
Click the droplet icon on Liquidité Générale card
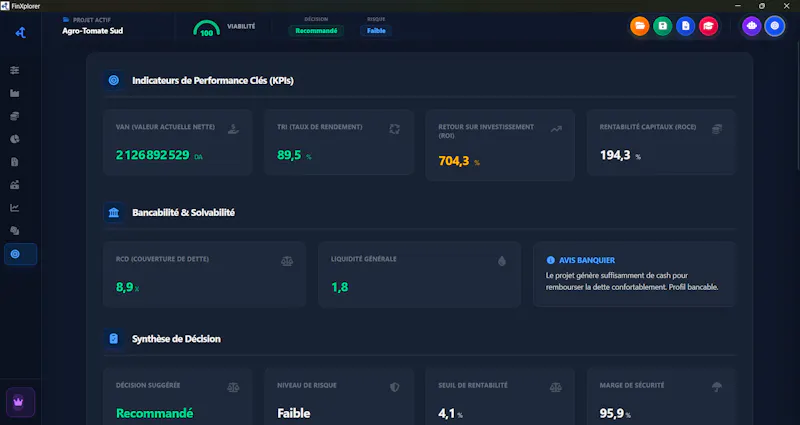tap(502, 261)
